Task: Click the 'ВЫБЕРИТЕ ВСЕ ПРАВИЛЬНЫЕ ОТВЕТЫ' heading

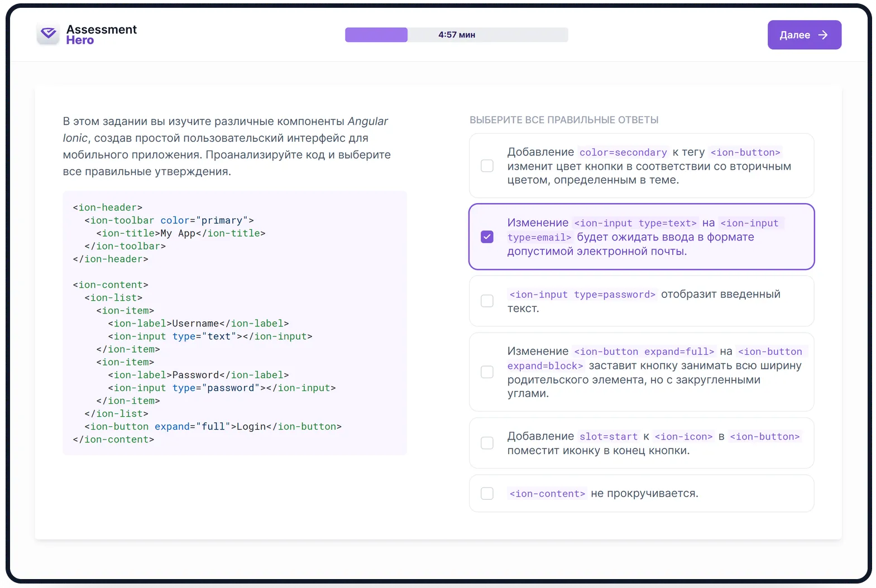Action: (x=563, y=120)
